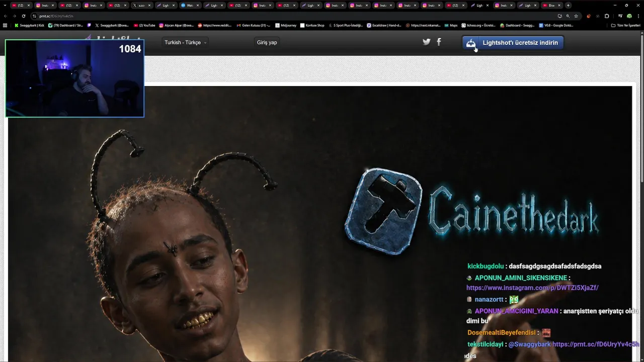Click the Facebook icon
Image resolution: width=644 pixels, height=362 pixels.
439,42
